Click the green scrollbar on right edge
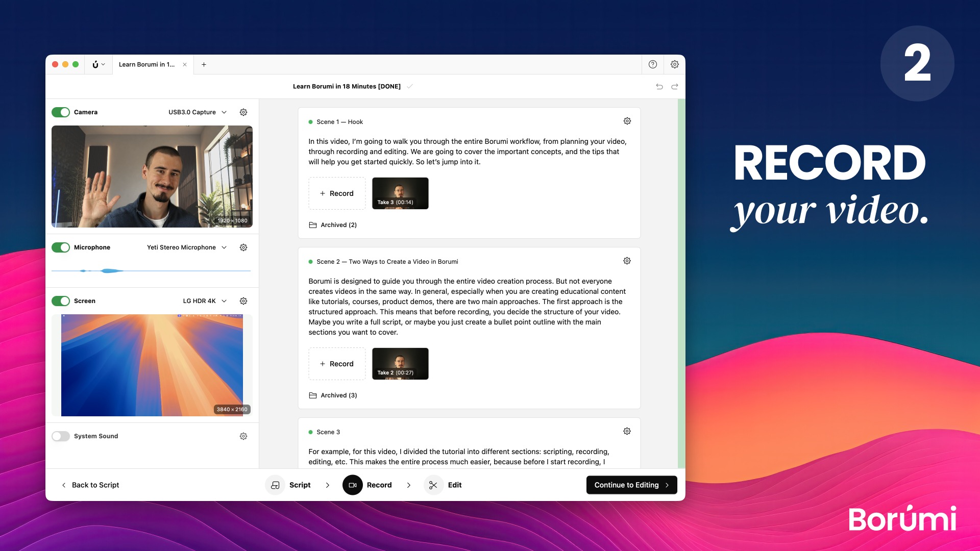Viewport: 980px width, 551px height. [681, 283]
